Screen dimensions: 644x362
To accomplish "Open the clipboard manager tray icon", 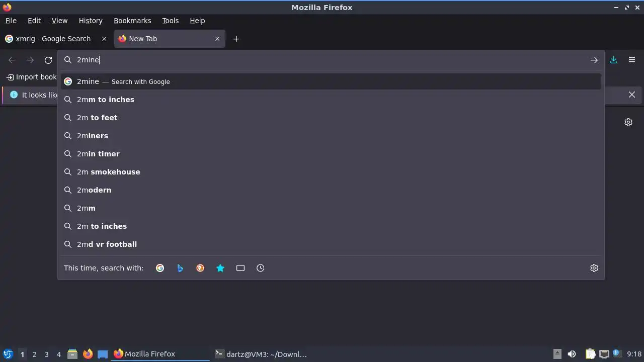I will pyautogui.click(x=590, y=354).
